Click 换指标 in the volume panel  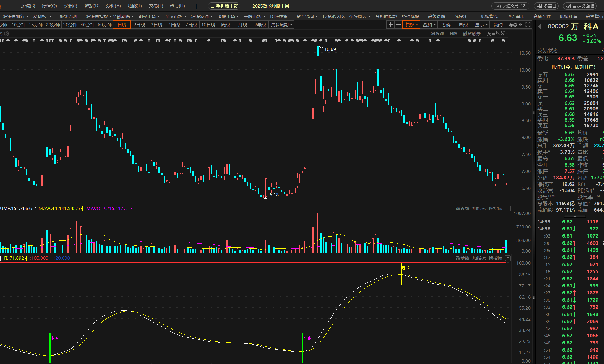point(495,208)
